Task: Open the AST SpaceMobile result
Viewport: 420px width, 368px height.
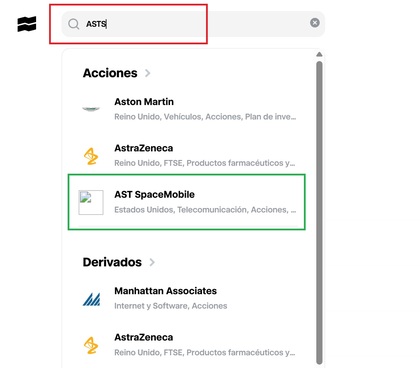Action: point(187,202)
